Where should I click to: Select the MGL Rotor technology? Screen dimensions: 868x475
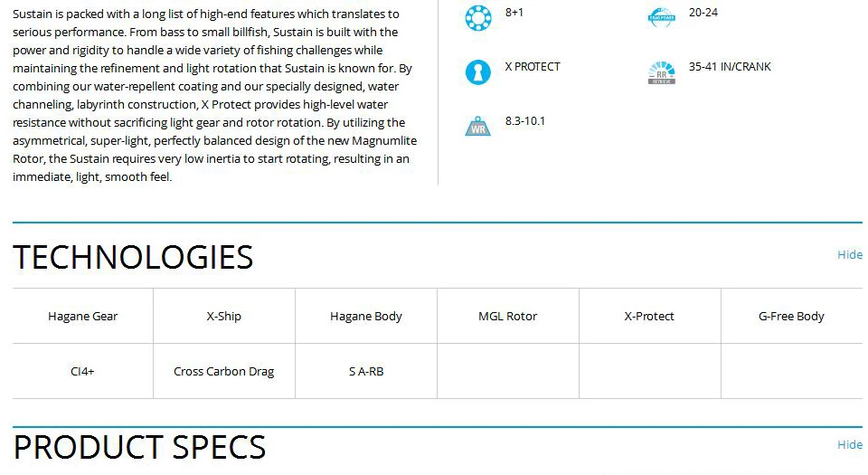508,316
